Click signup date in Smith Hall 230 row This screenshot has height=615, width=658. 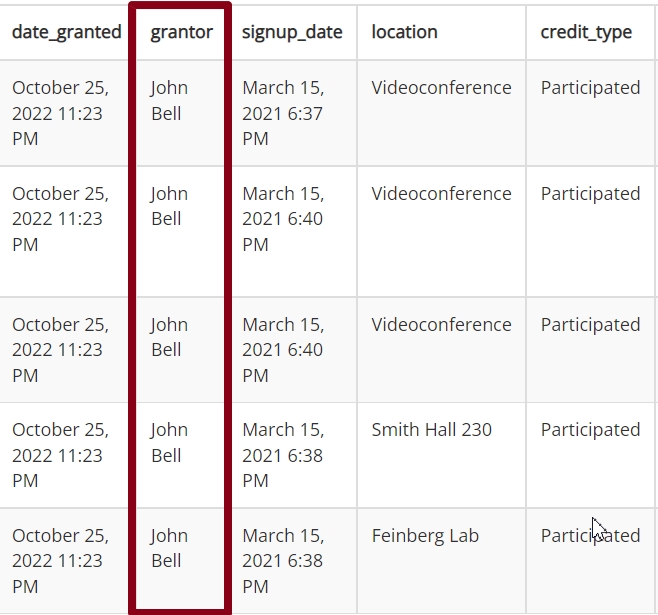(x=283, y=455)
